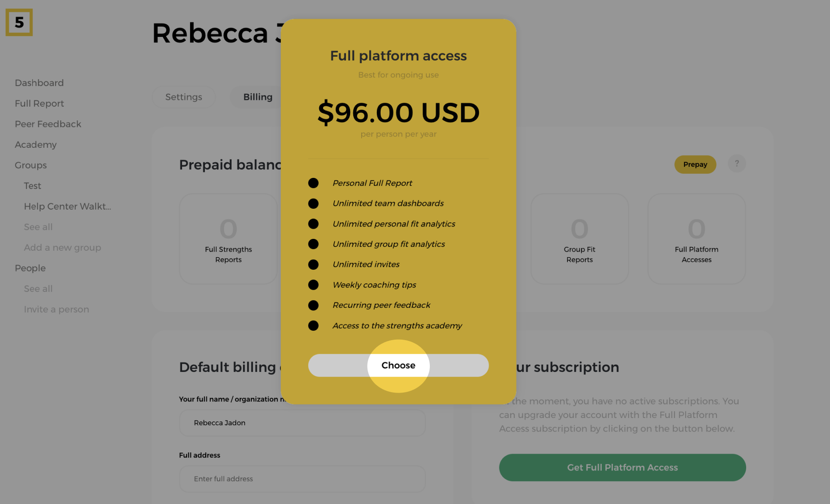Click the gold 5 logo icon
The image size is (830, 504).
(19, 22)
